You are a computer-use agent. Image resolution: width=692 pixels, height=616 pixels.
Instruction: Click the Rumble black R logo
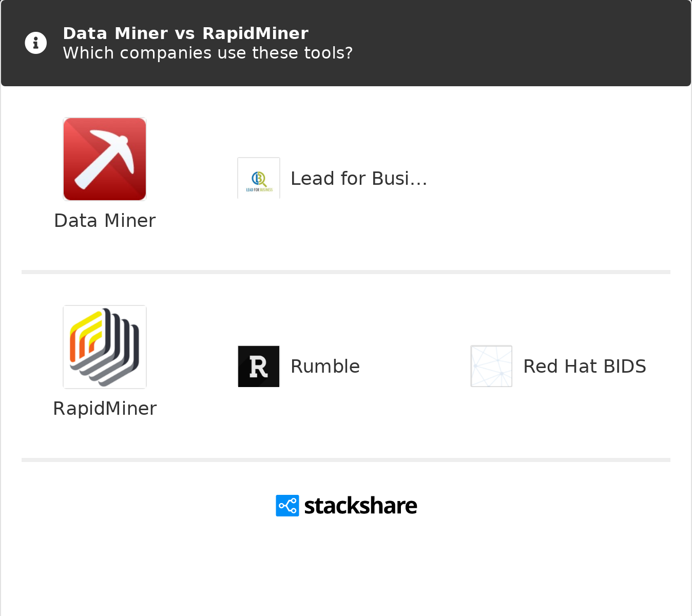259,367
